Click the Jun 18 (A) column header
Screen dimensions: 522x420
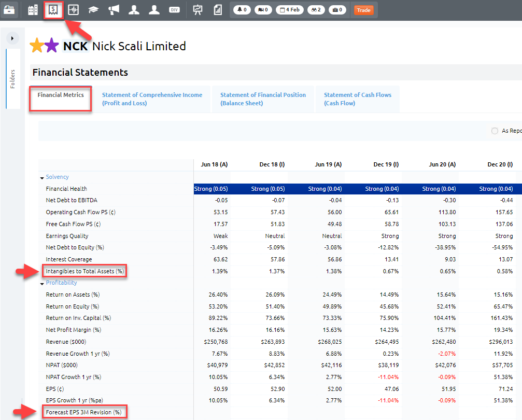214,164
